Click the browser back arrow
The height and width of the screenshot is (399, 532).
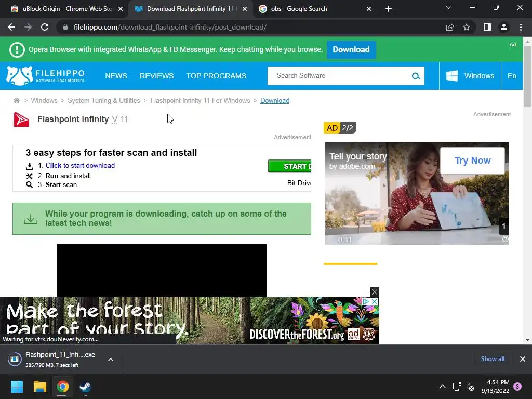(11, 27)
